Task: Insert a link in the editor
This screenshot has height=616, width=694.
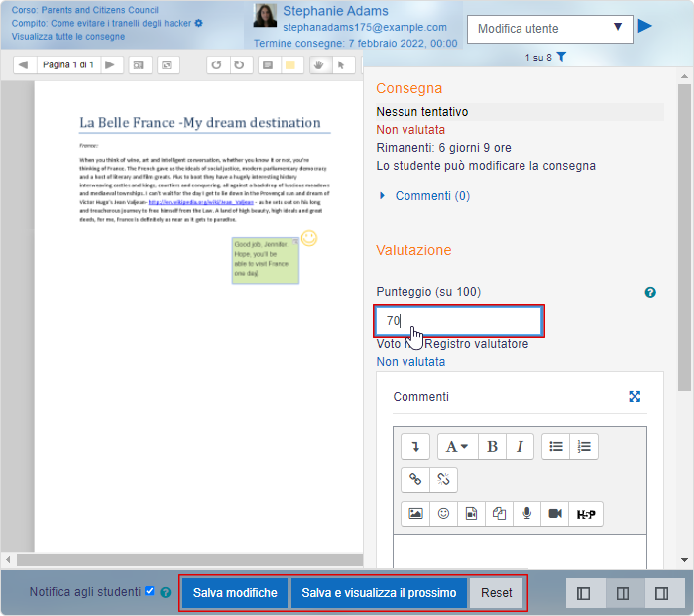Action: coord(415,479)
